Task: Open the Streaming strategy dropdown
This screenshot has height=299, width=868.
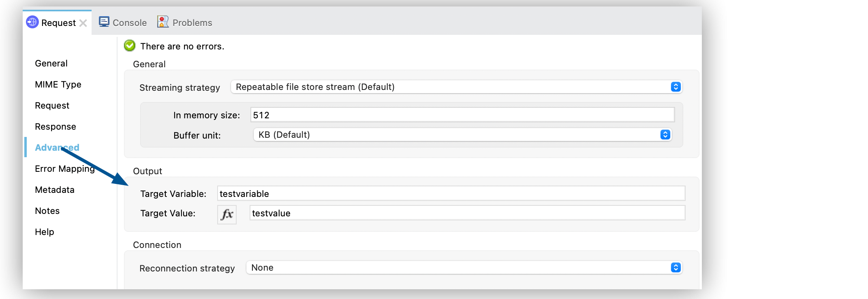Action: click(456, 87)
